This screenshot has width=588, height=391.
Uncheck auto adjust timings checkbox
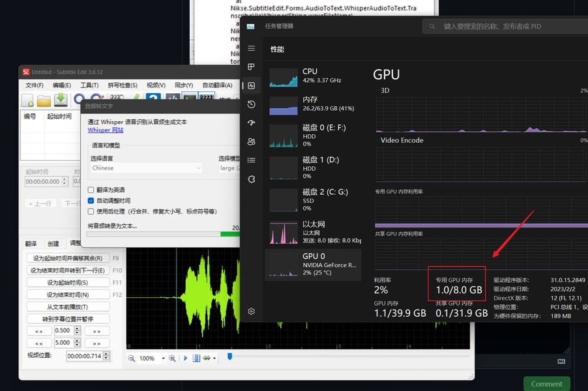(x=91, y=201)
